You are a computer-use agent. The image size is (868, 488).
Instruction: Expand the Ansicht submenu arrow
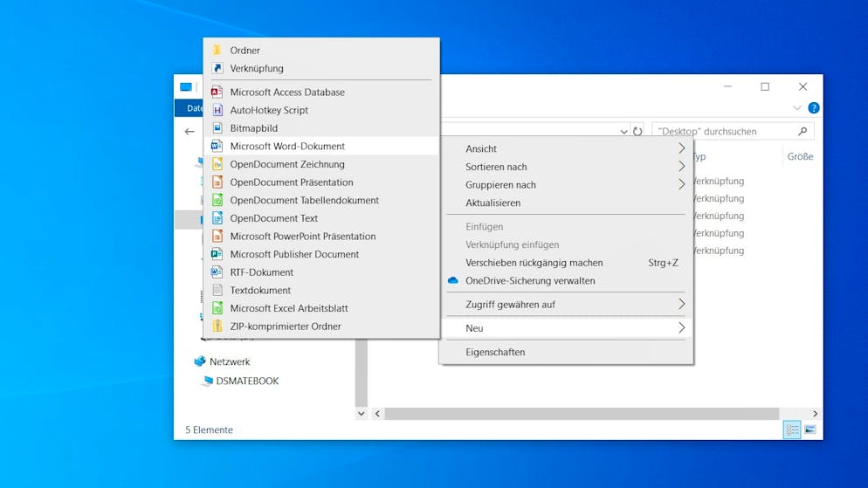681,148
